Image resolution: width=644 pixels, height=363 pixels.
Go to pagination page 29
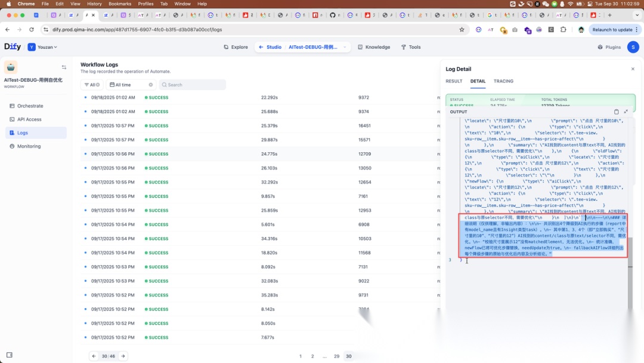pos(336,356)
